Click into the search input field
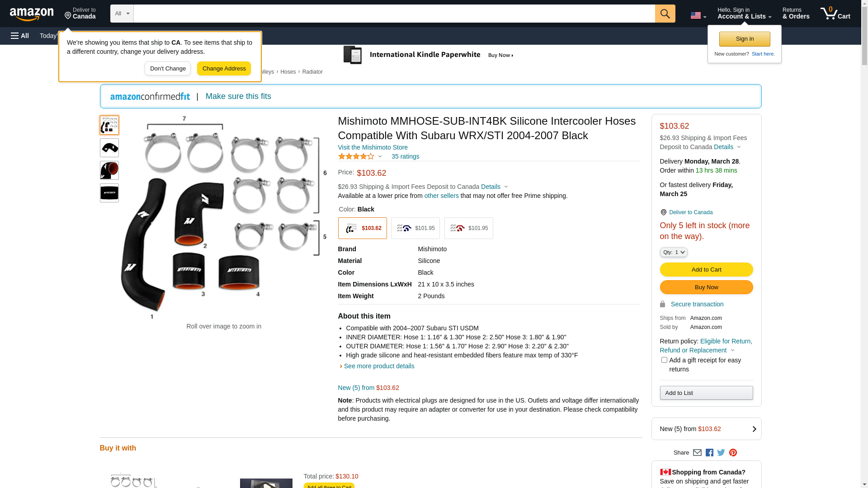 [x=393, y=14]
